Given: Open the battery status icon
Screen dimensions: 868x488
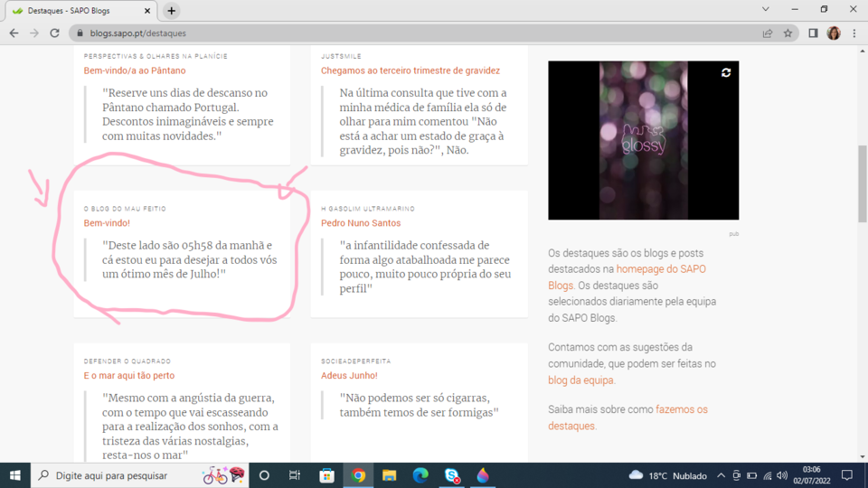Looking at the screenshot, I should [x=751, y=475].
